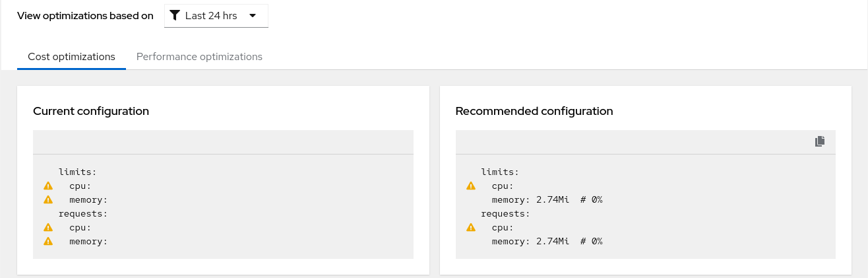Click the Recommended configuration heading
This screenshot has width=868, height=278.
coord(534,111)
